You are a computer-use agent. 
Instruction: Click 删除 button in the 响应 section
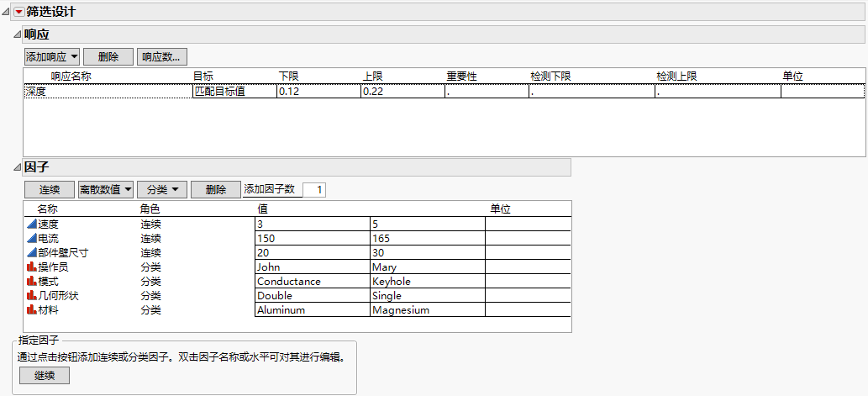click(x=108, y=56)
